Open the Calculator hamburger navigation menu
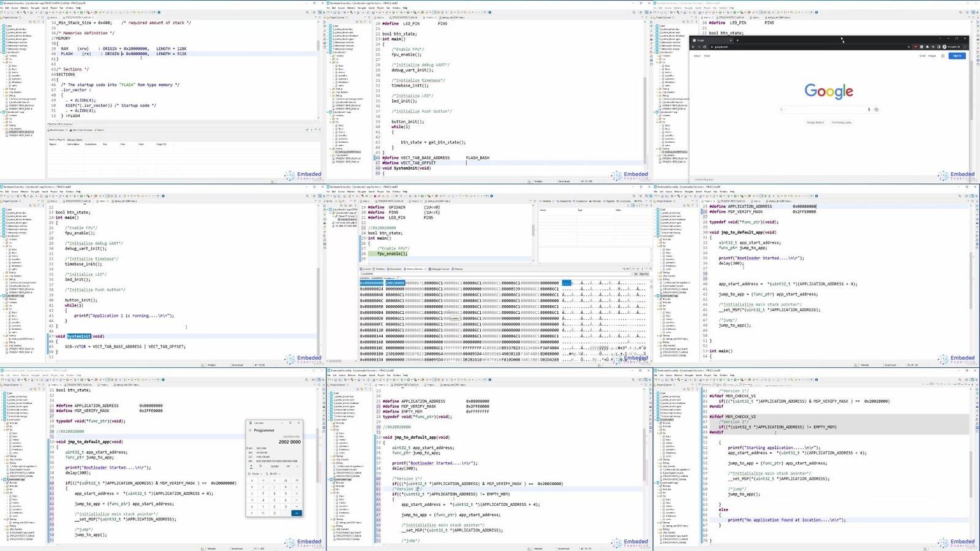This screenshot has height=551, width=980. click(x=250, y=430)
